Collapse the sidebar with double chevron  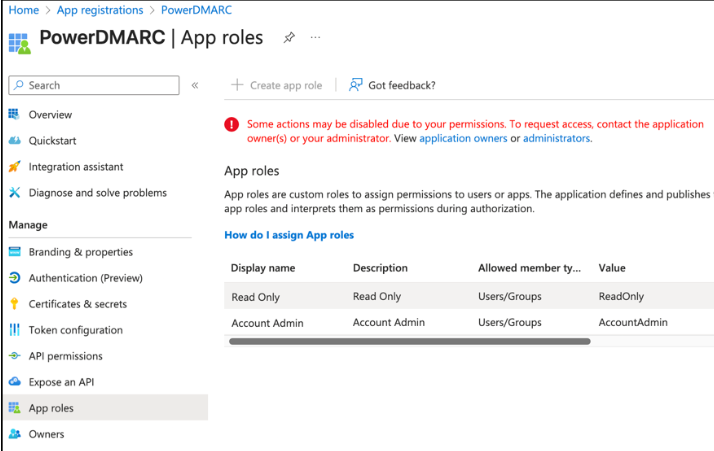(x=195, y=85)
